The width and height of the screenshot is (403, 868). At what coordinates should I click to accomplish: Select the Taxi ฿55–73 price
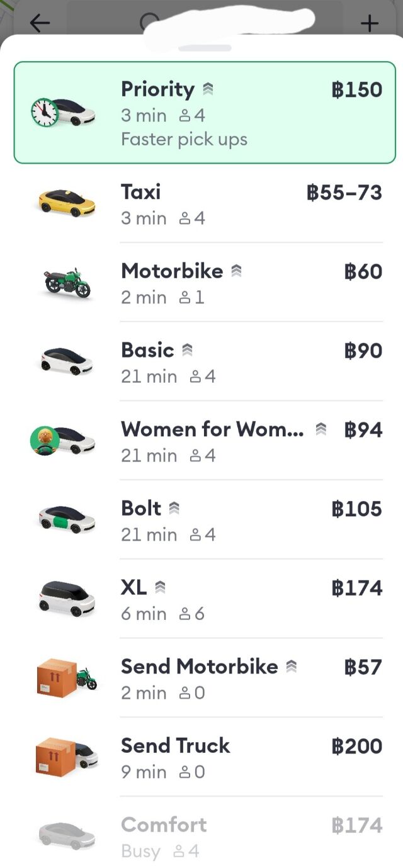[x=344, y=192]
